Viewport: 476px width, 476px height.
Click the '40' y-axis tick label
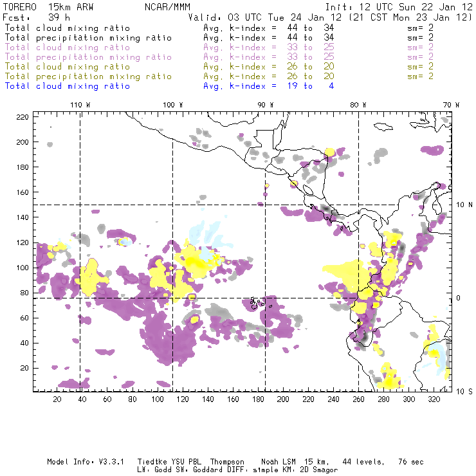click(24, 343)
